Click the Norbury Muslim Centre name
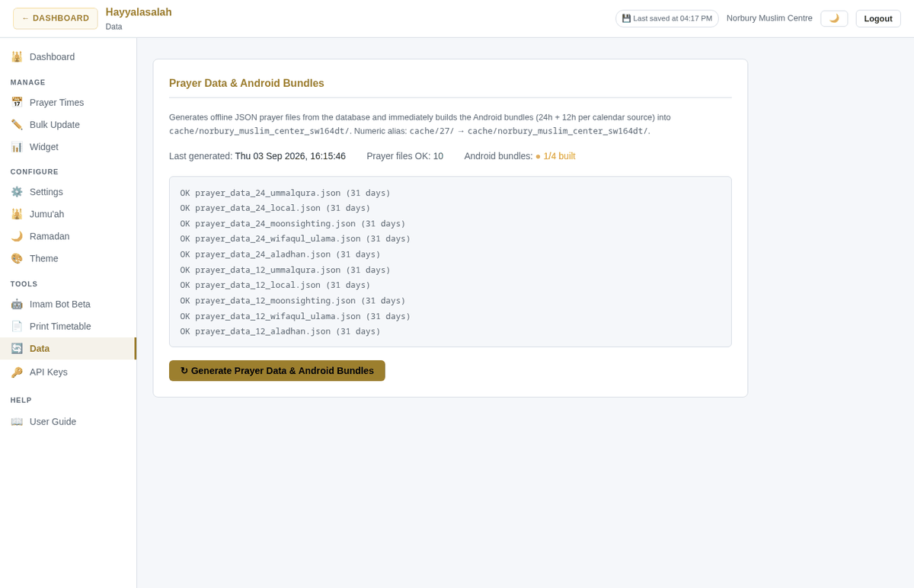The height and width of the screenshot is (588, 914). pos(769,18)
